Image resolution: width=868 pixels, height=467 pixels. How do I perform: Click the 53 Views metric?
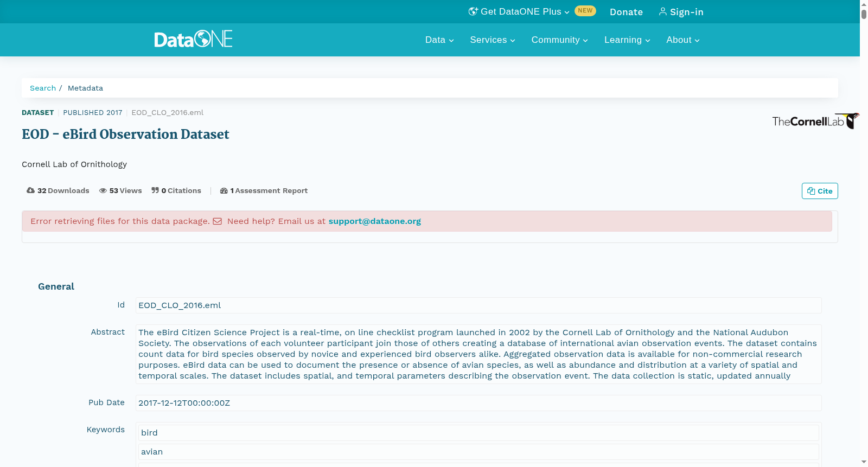pos(120,190)
